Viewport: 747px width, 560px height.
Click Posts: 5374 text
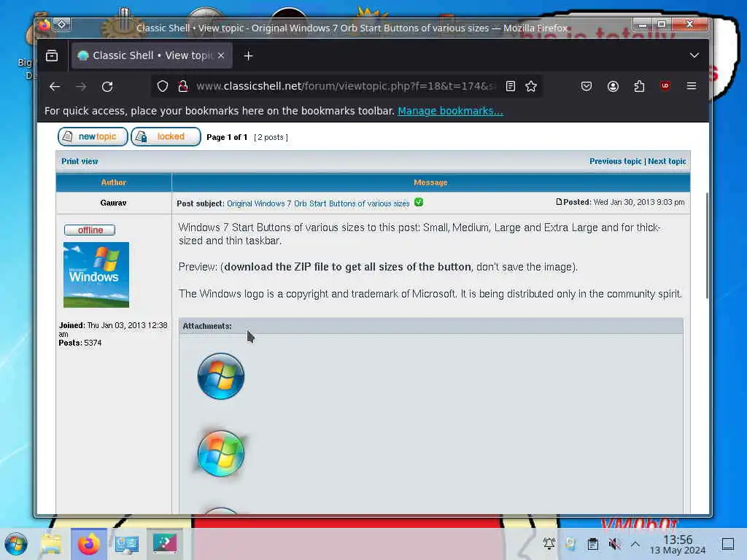(80, 343)
